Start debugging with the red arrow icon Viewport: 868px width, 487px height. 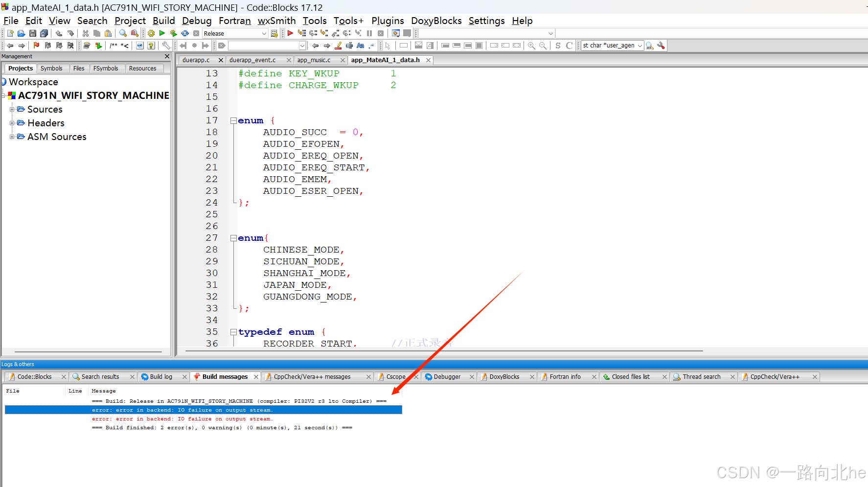[x=290, y=33]
